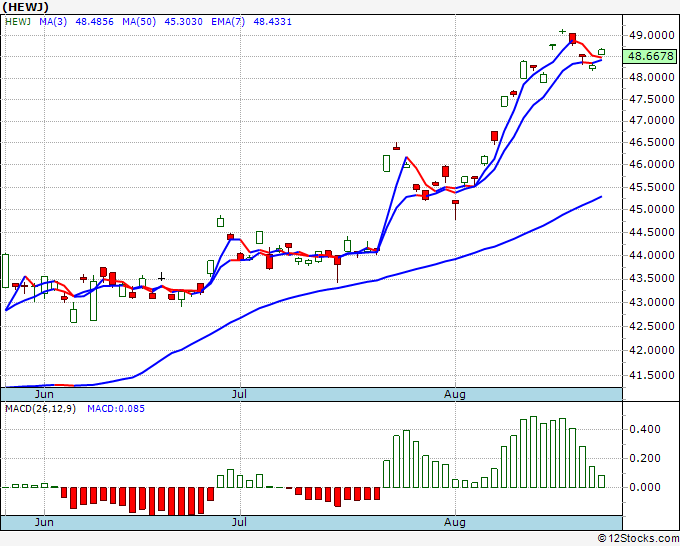Click the MA(50) legend label

139,22
